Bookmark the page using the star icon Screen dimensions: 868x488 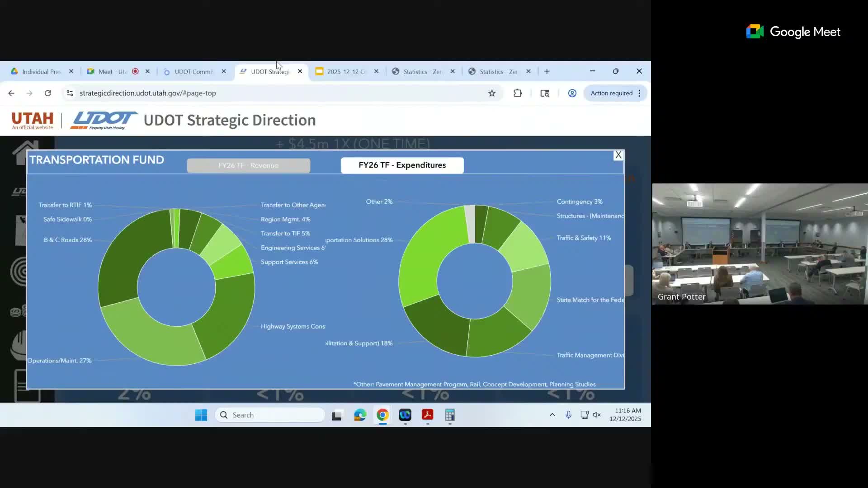point(492,93)
